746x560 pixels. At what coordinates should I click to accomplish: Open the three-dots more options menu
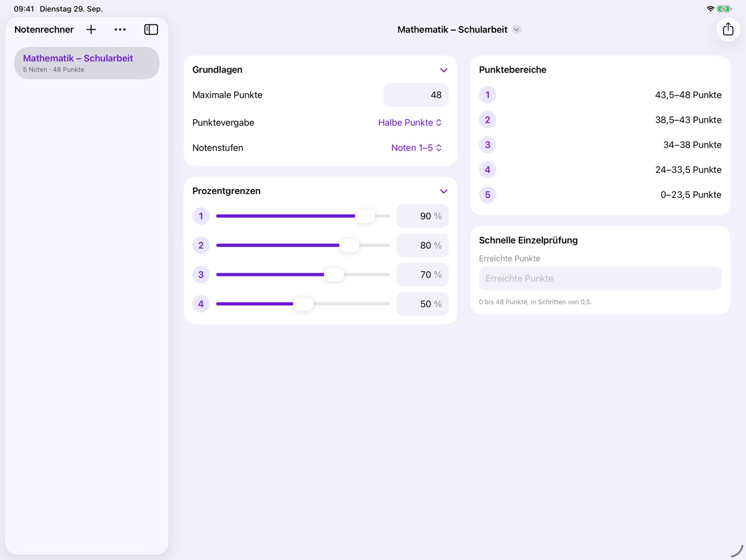120,30
